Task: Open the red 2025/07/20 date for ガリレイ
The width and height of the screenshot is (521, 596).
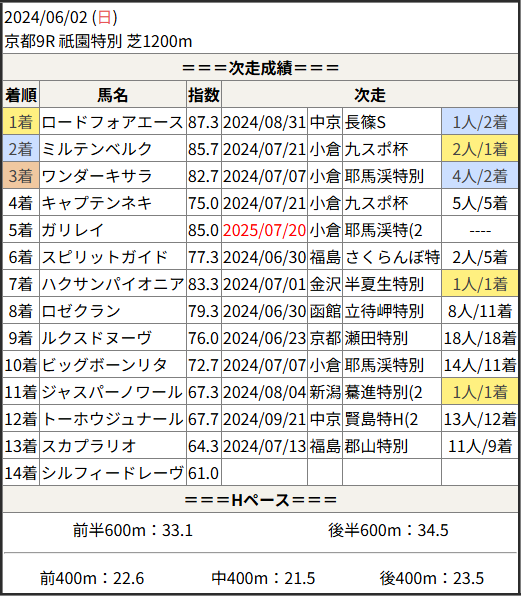Action: (x=264, y=230)
